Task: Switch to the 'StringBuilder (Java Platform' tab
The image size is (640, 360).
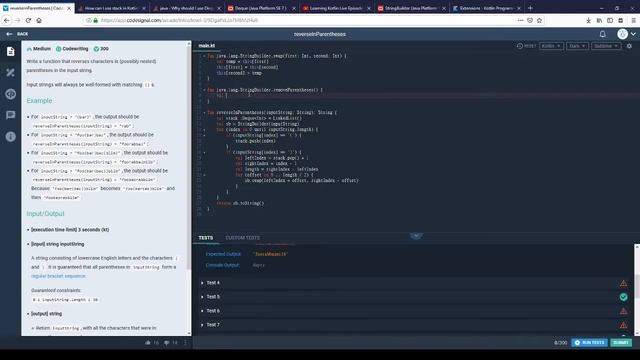Action: [411, 8]
